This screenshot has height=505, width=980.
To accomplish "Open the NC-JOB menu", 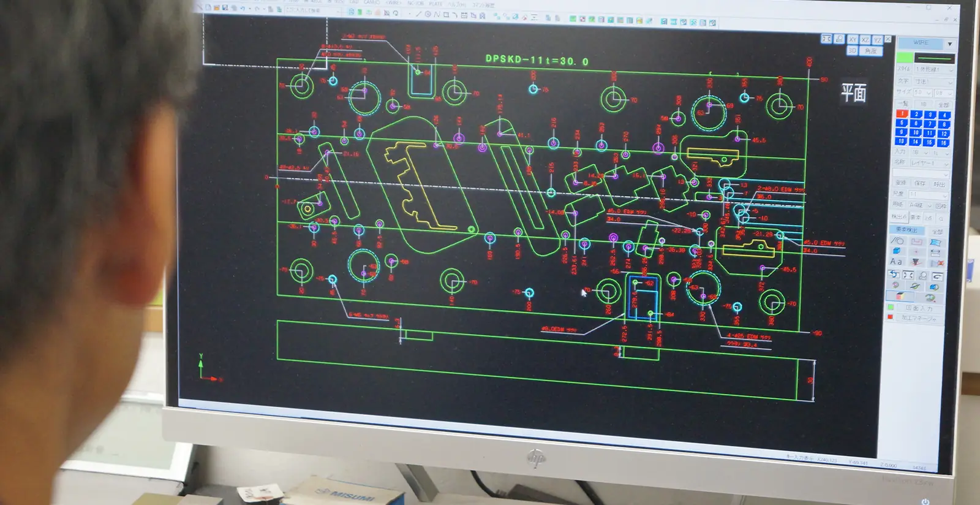I will pyautogui.click(x=415, y=3).
